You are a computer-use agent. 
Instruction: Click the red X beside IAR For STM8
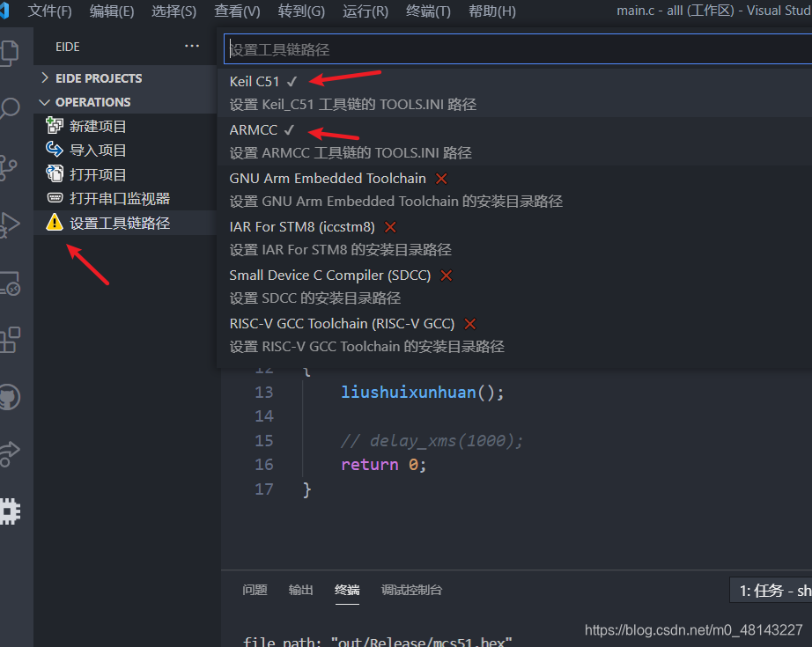pos(390,227)
